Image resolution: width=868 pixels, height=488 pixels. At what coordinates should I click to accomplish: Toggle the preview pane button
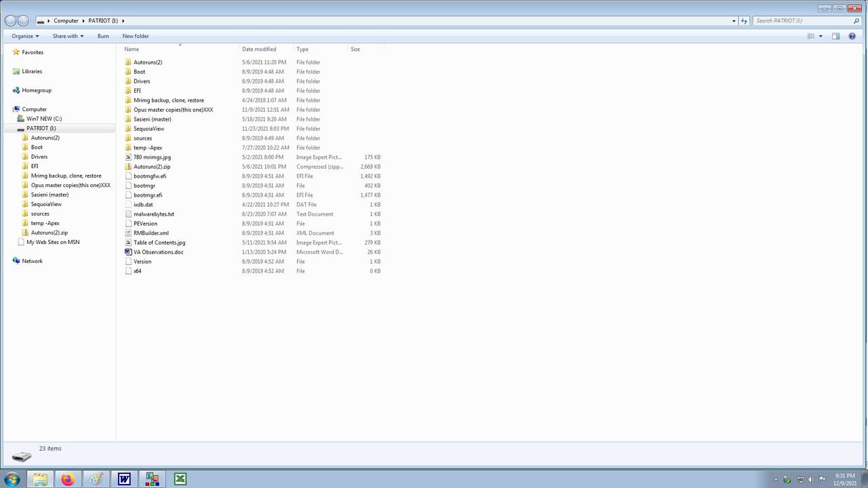(x=835, y=36)
